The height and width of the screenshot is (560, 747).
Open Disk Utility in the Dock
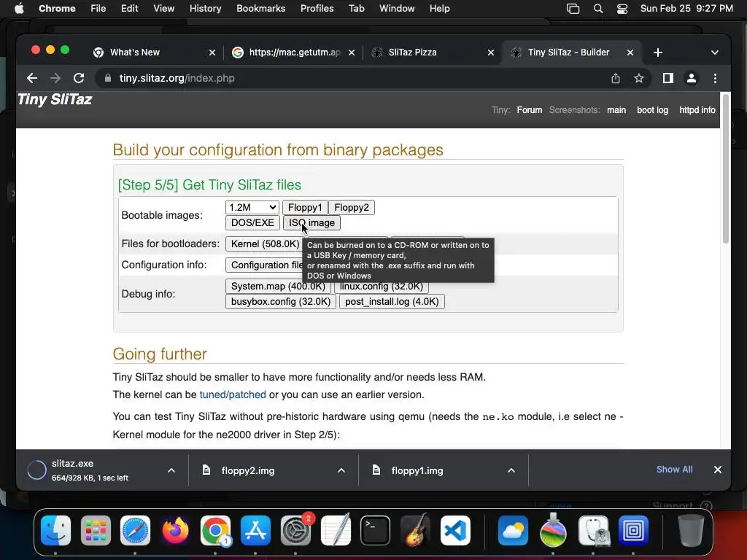[593, 531]
